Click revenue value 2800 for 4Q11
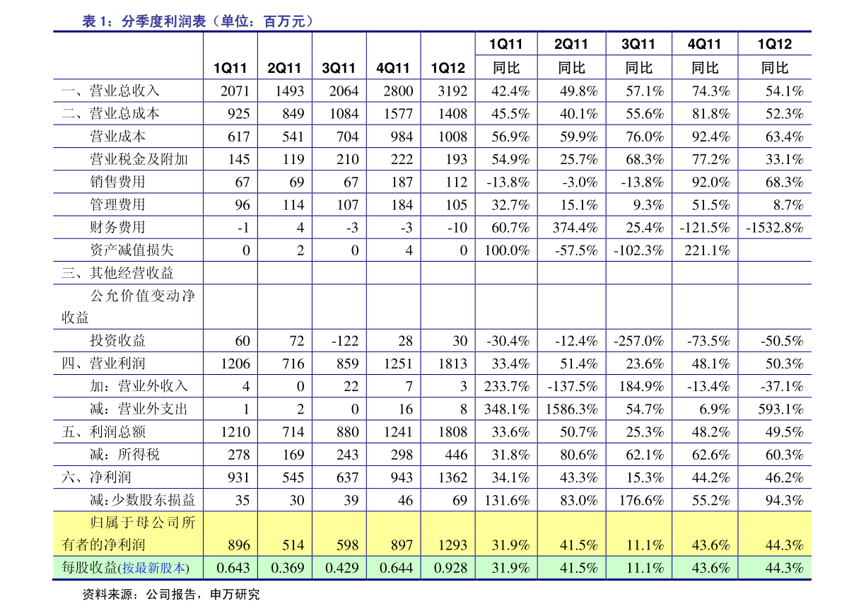The width and height of the screenshot is (842, 616). (398, 91)
